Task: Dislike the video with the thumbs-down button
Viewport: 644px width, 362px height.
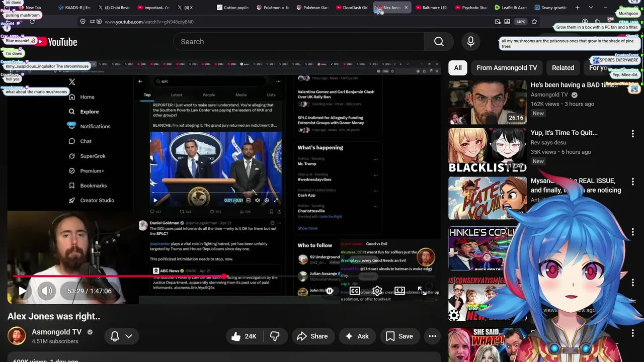Action: pyautogui.click(x=275, y=336)
